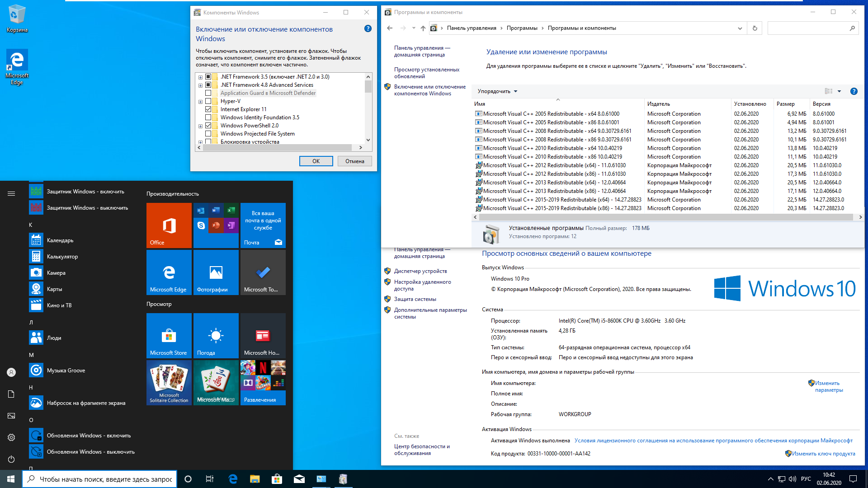The width and height of the screenshot is (868, 488).
Task: Open the Microsoft To-Do tile
Action: tap(263, 272)
